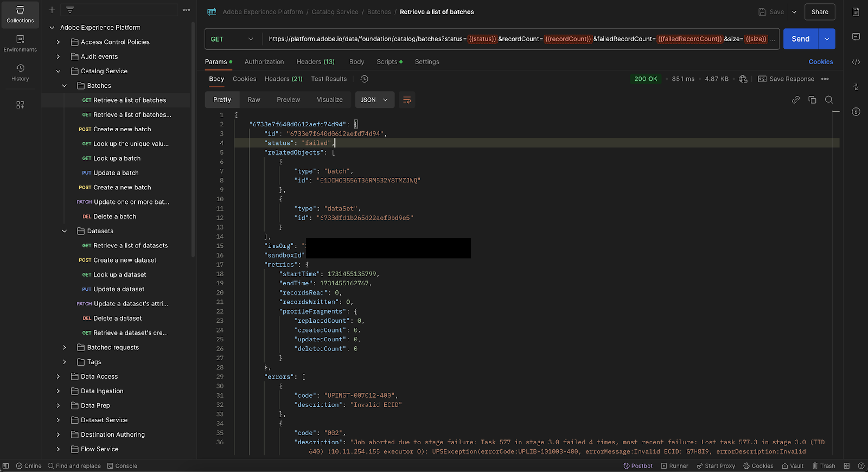Open the configure workspace sidebar icon
This screenshot has width=868, height=472.
tap(20, 105)
